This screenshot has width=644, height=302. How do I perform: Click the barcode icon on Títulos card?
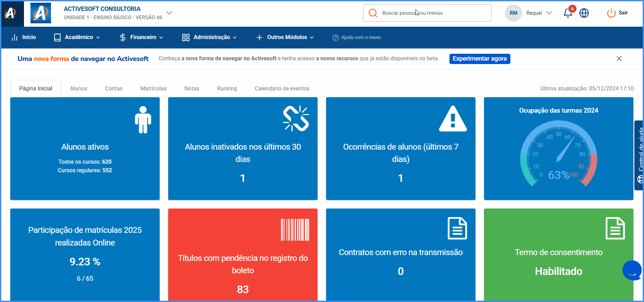tap(295, 230)
